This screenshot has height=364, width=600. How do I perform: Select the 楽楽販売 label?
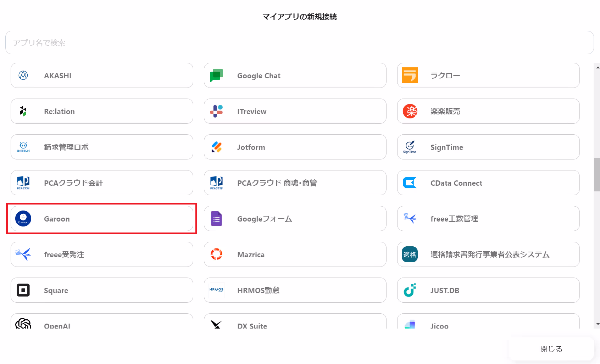(x=445, y=111)
